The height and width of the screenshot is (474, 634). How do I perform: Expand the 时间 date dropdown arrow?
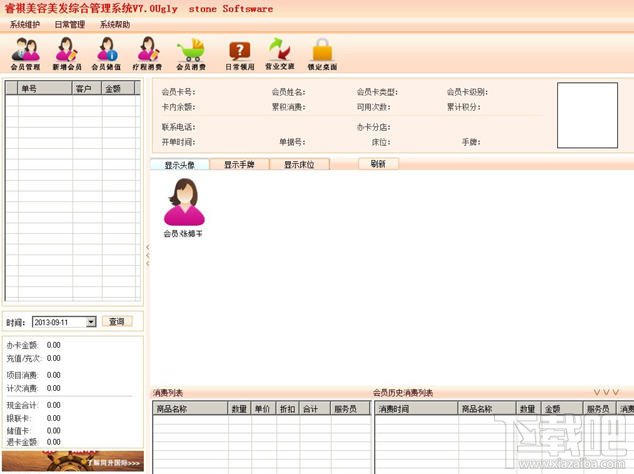coord(91,322)
